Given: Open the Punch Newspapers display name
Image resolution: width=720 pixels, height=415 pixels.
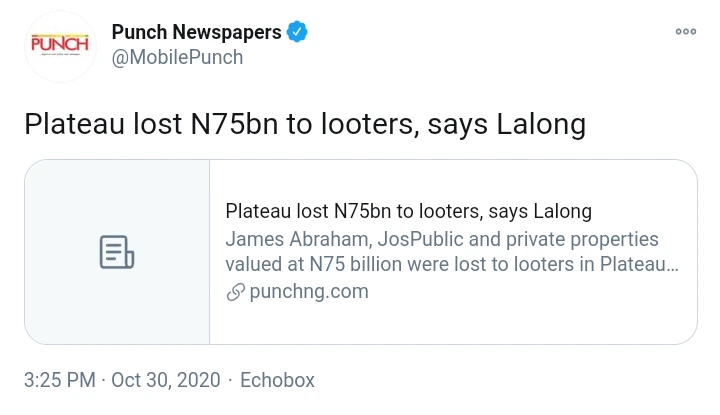Looking at the screenshot, I should coord(196,32).
